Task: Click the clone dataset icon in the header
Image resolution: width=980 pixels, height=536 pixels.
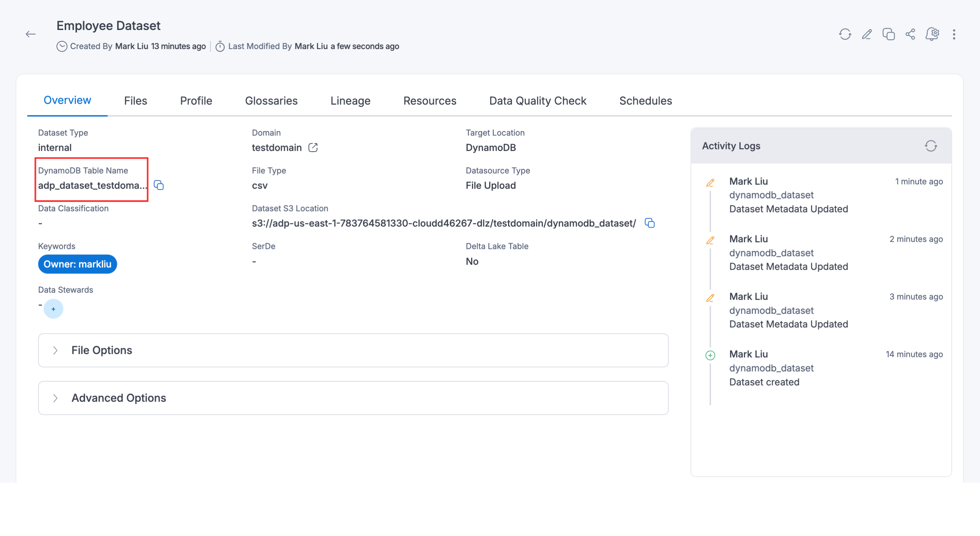Action: pos(888,34)
